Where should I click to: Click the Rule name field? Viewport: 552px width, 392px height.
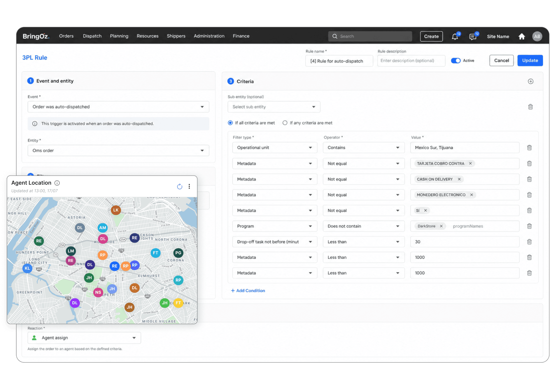[x=339, y=61]
